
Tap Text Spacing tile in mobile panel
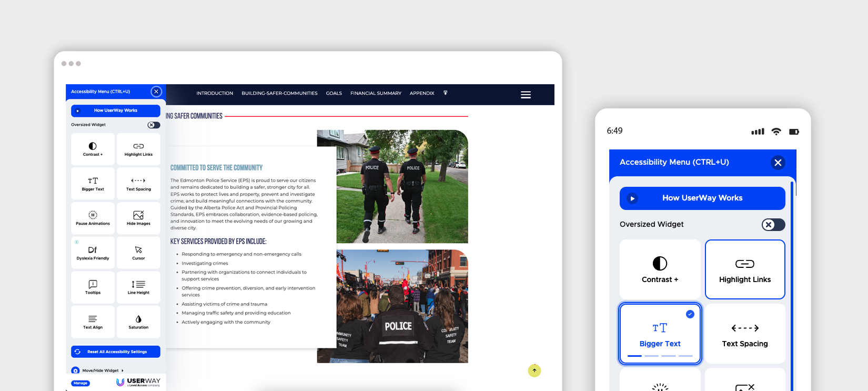point(745,334)
